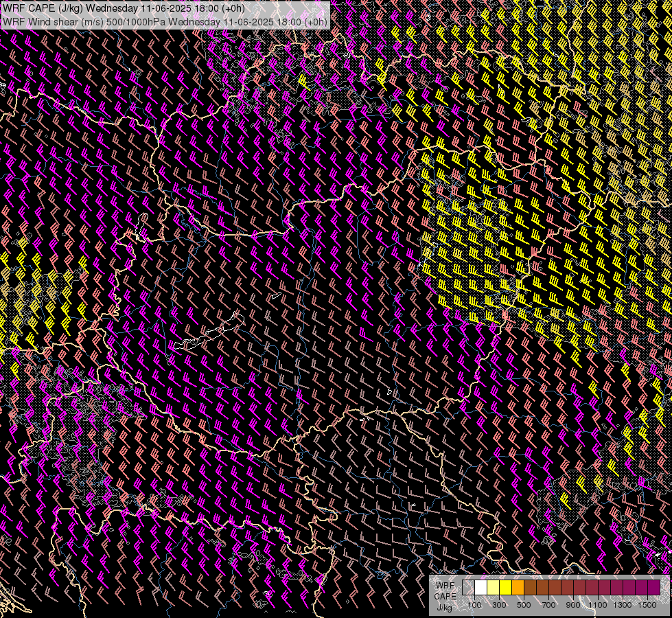
Task: Click the 900 legend label
Action: pos(573,605)
